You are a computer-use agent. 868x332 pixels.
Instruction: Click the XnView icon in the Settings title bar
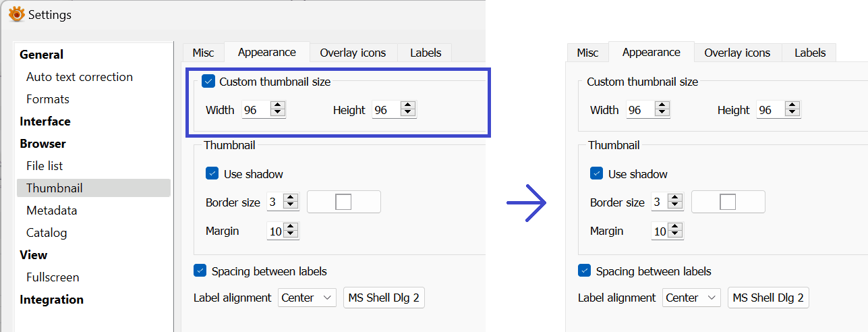click(17, 14)
